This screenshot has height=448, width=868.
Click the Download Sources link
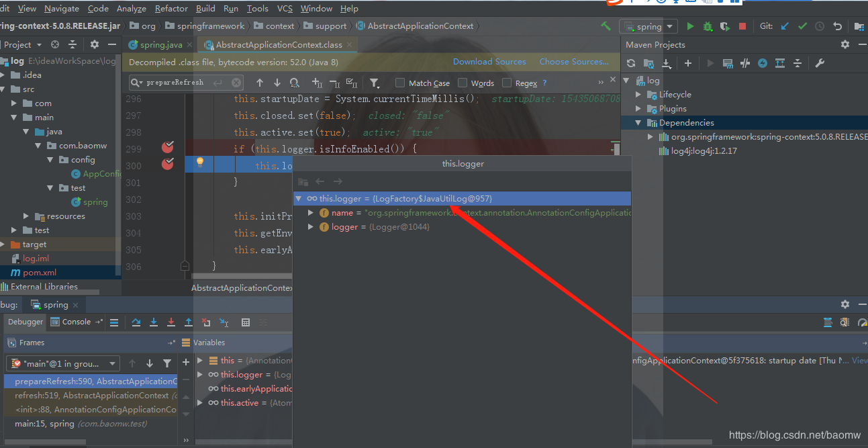coord(489,62)
